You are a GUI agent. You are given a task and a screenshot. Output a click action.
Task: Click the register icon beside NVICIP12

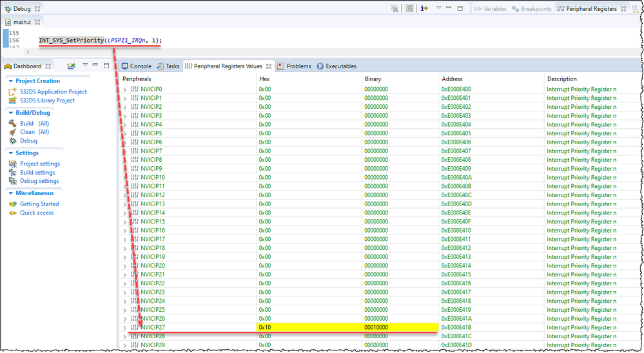[x=134, y=195]
